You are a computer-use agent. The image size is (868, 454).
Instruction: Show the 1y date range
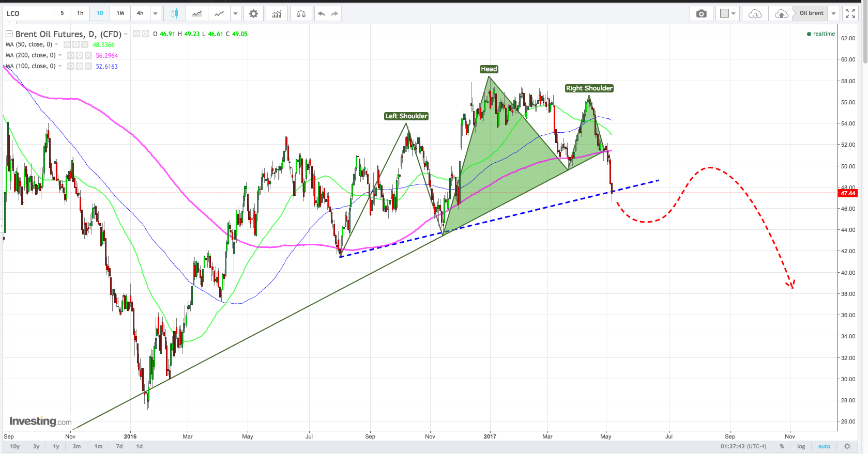coord(56,446)
